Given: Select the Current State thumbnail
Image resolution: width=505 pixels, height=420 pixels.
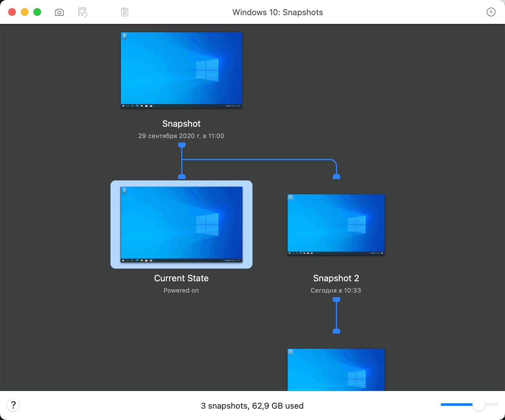Looking at the screenshot, I should (181, 224).
